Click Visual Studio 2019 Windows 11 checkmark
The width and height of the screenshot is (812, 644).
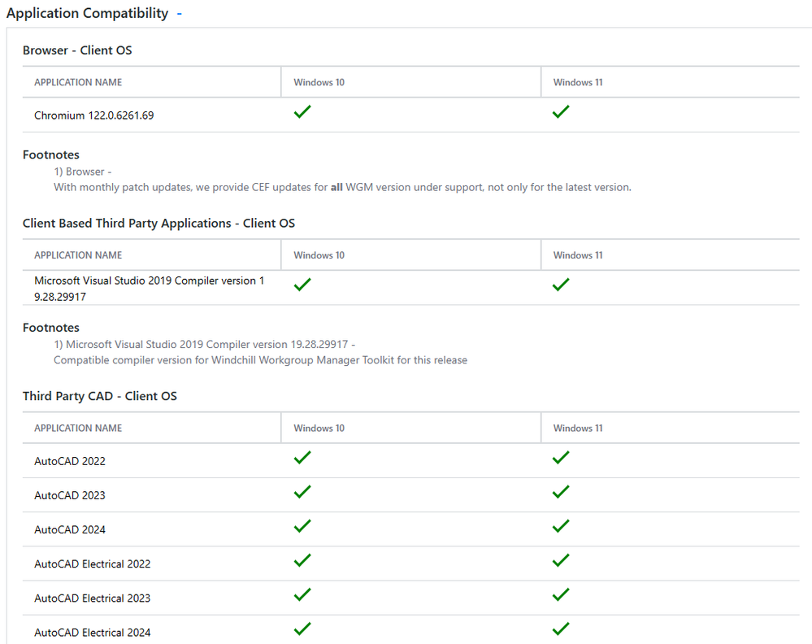click(x=561, y=285)
